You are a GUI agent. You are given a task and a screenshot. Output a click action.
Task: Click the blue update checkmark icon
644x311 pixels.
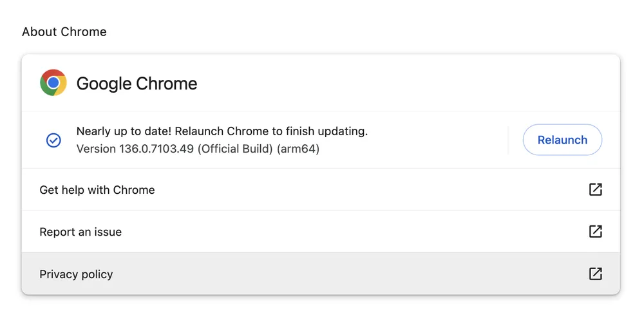tap(53, 140)
